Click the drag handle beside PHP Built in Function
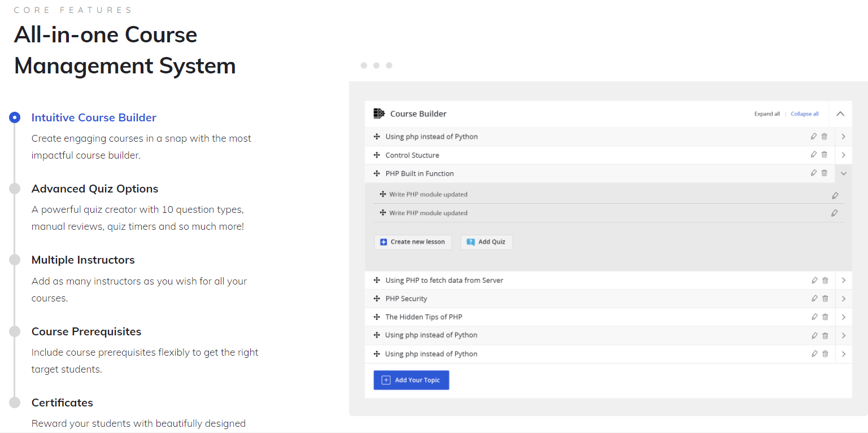868x433 pixels. coord(376,173)
